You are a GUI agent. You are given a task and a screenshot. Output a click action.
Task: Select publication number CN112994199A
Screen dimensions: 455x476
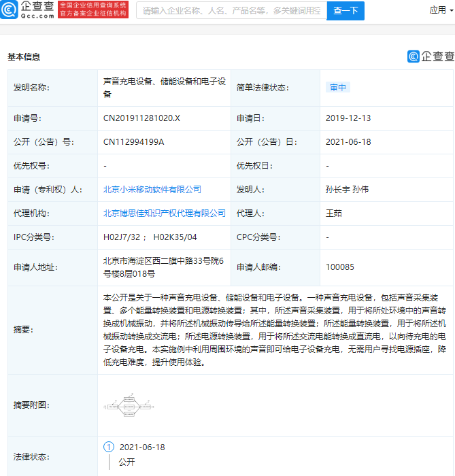(133, 141)
